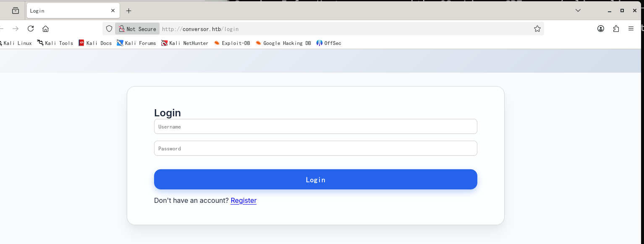
Task: Bookmark this page with the star icon
Action: 537,29
